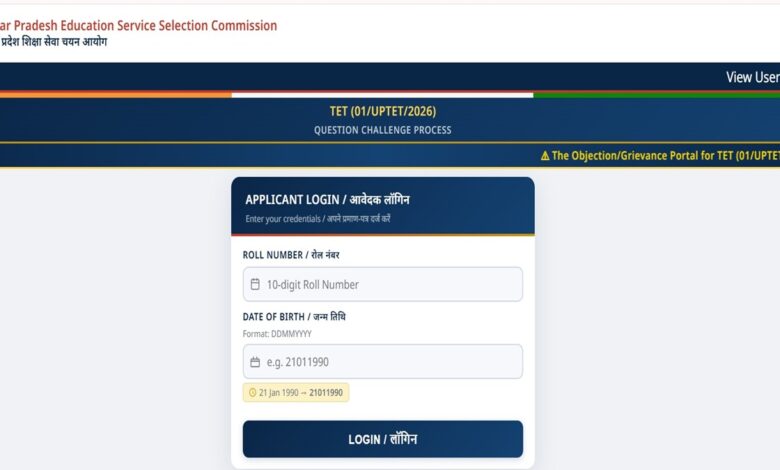Click the Enter your credentials subtitle
The width and height of the screenshot is (780, 470).
point(317,219)
